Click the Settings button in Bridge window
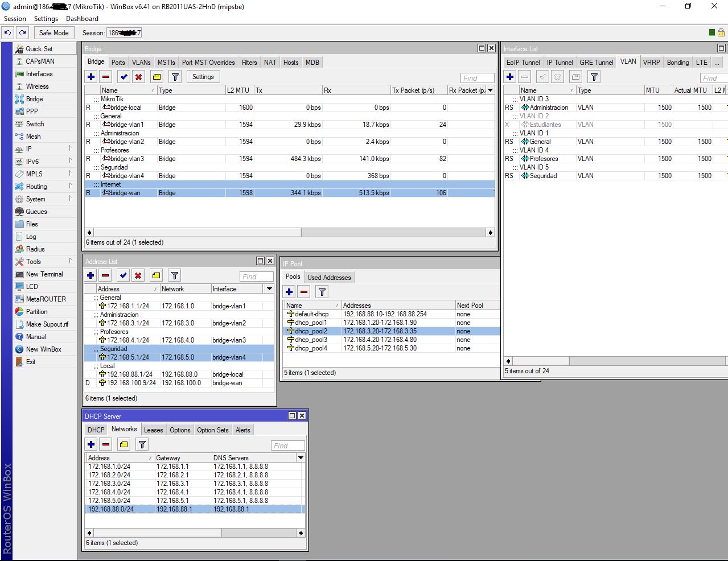 [203, 77]
